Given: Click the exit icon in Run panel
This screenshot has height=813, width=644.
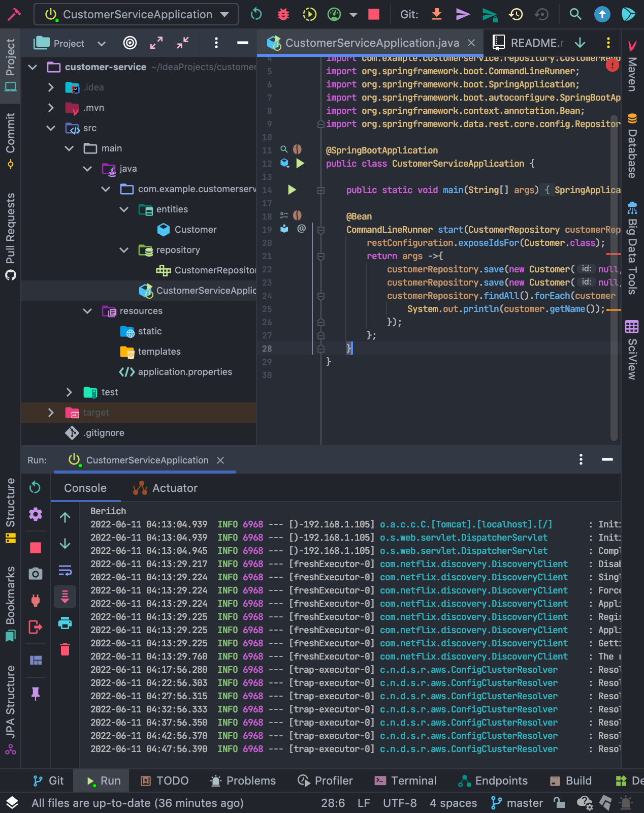Looking at the screenshot, I should click(36, 627).
